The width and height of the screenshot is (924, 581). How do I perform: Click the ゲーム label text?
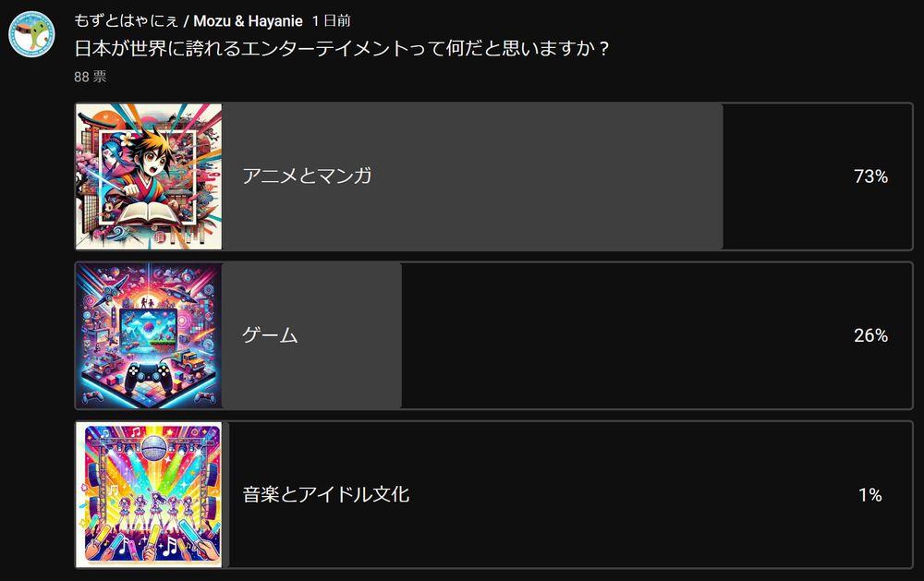[270, 334]
